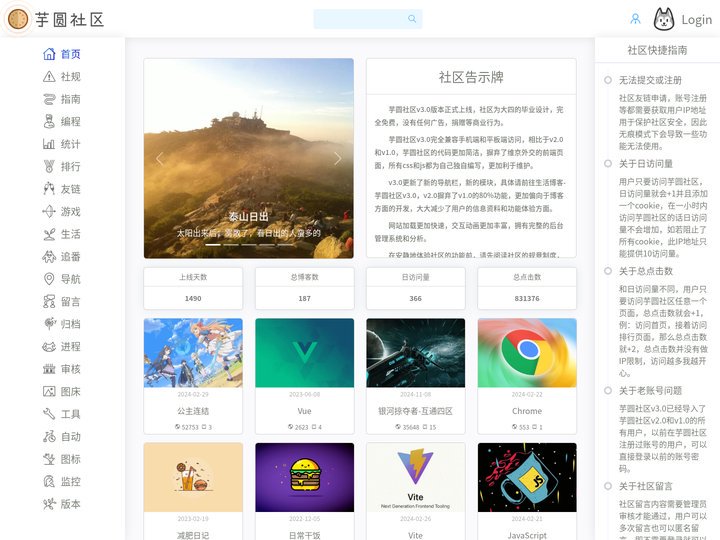Click the crosshair icon beside 游戏
This screenshot has width=720, height=540.
tap(49, 212)
